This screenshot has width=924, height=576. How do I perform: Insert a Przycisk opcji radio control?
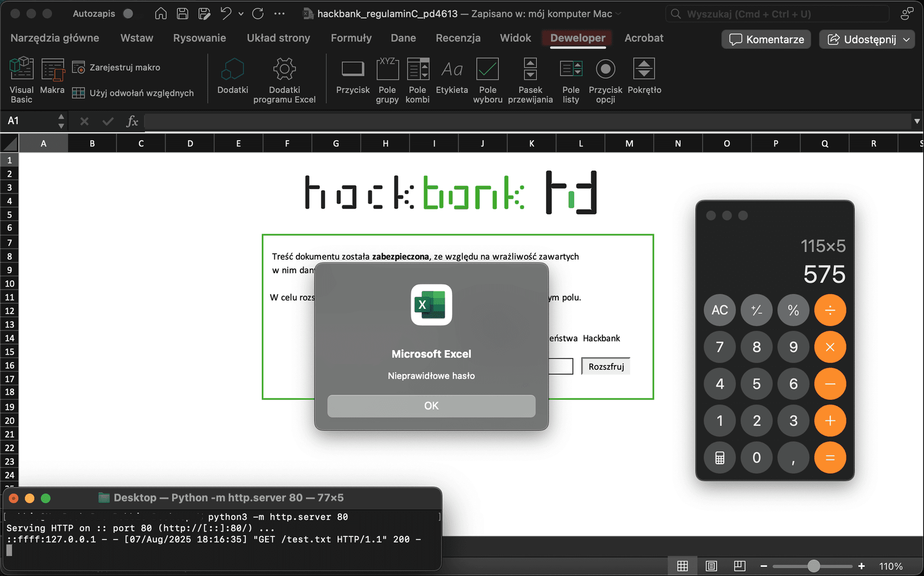point(605,70)
